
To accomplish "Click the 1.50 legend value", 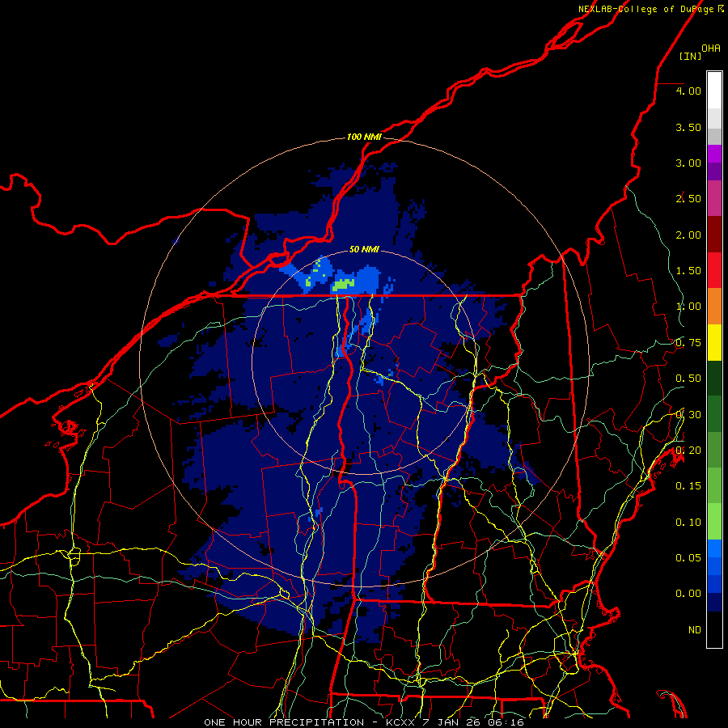I will pos(688,271).
